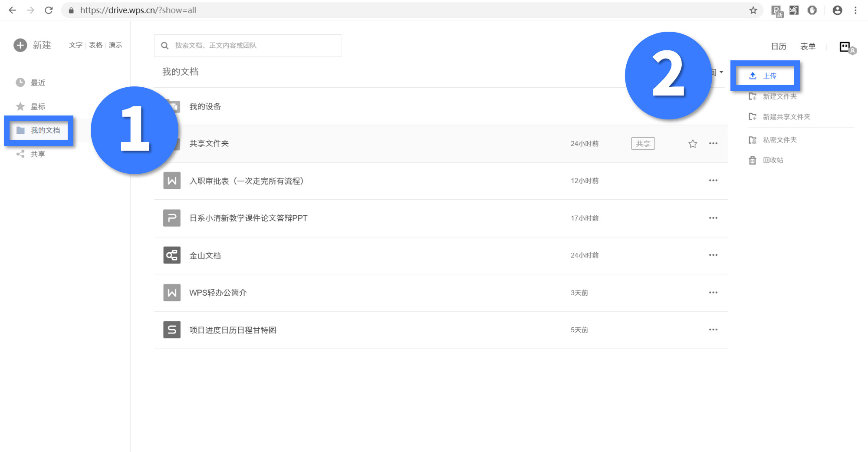Viewport: 868px width, 452px height.
Task: Open the 回收站 recycle bin
Action: click(773, 160)
